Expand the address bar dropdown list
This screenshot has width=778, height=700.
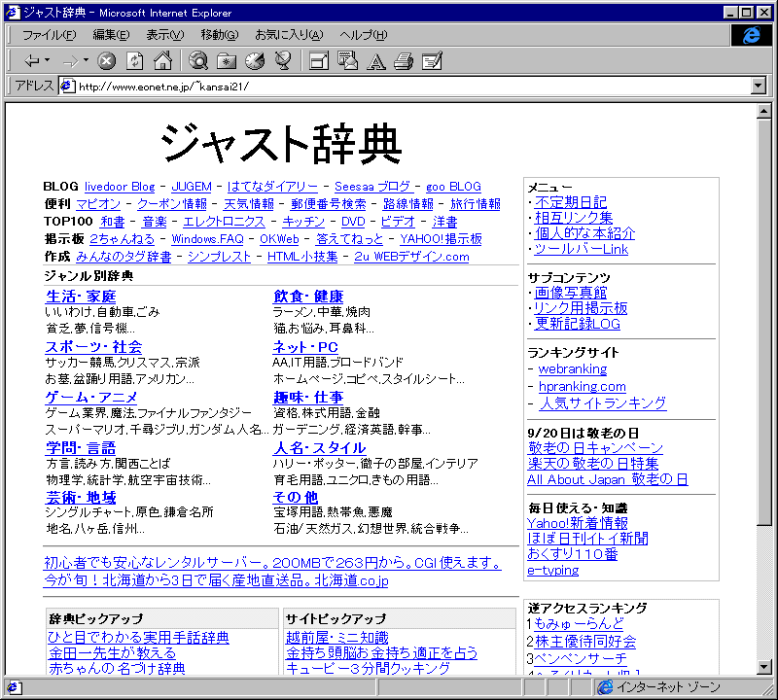(759, 87)
